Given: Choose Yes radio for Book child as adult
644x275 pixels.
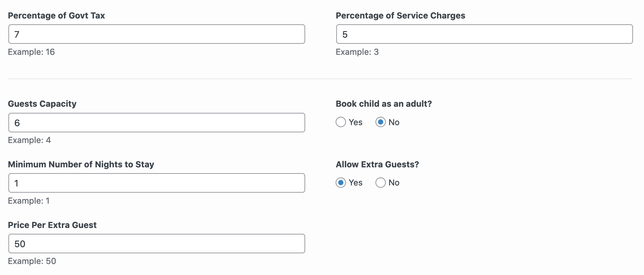Looking at the screenshot, I should (341, 122).
